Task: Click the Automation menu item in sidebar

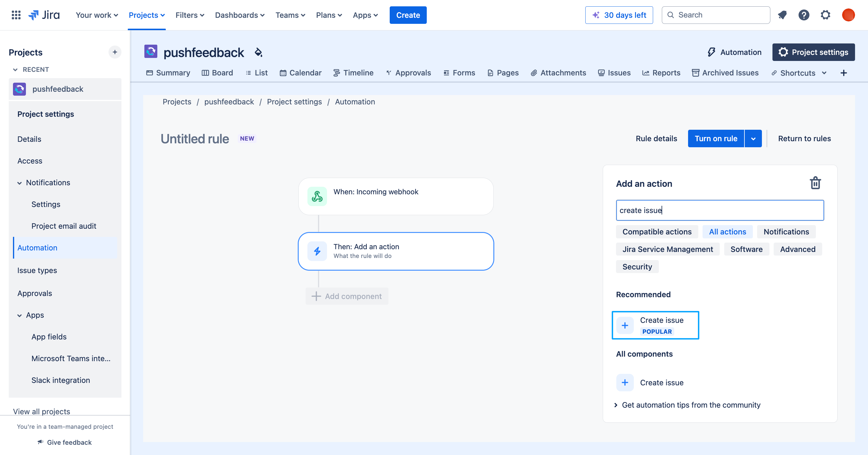Action: click(x=37, y=248)
